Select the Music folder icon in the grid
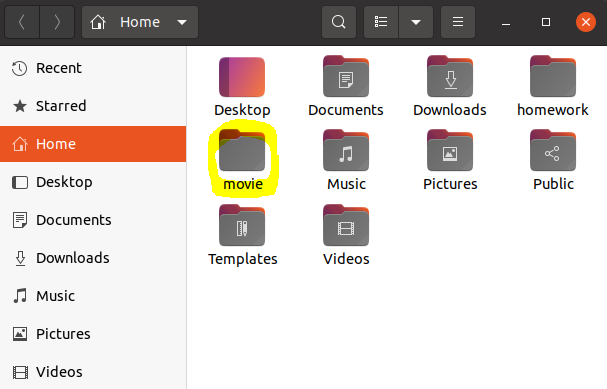This screenshot has height=389, width=607. 346,151
